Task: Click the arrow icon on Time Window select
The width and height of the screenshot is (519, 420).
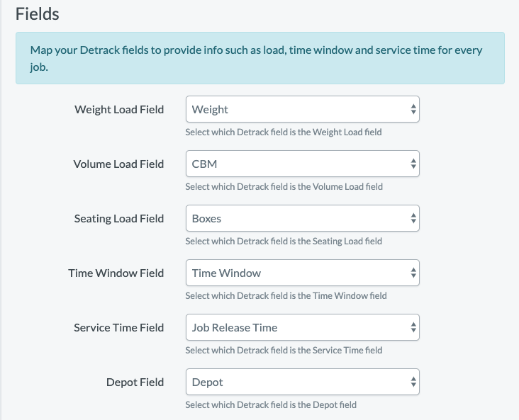Action: click(413, 273)
